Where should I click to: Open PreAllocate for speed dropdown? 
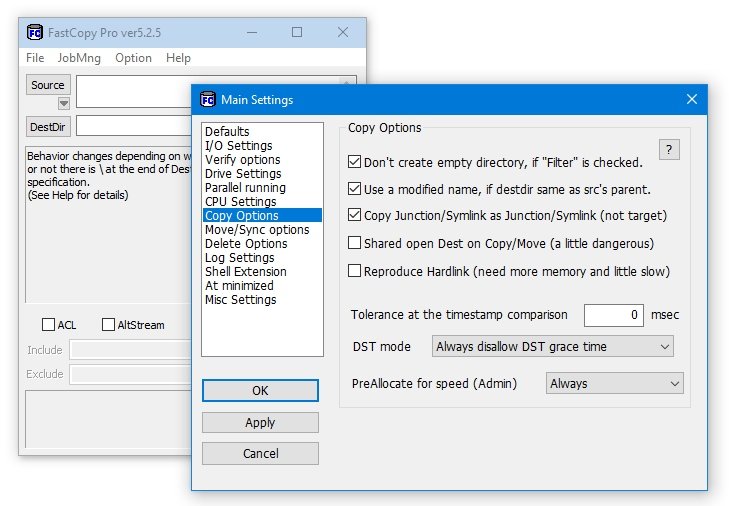pyautogui.click(x=614, y=384)
